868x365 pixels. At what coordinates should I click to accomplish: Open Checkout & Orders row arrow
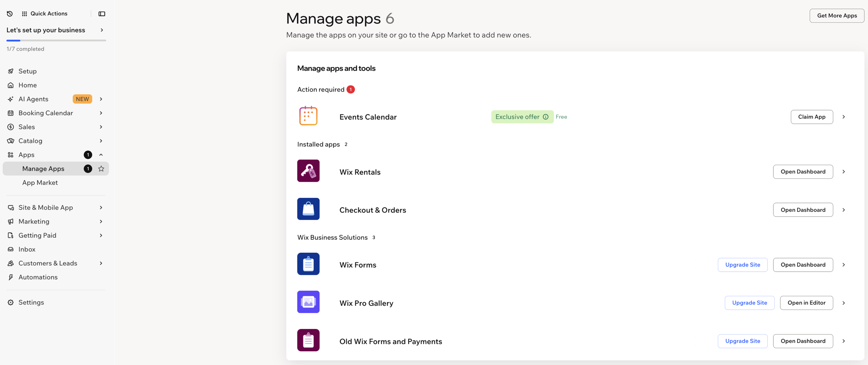click(x=844, y=210)
